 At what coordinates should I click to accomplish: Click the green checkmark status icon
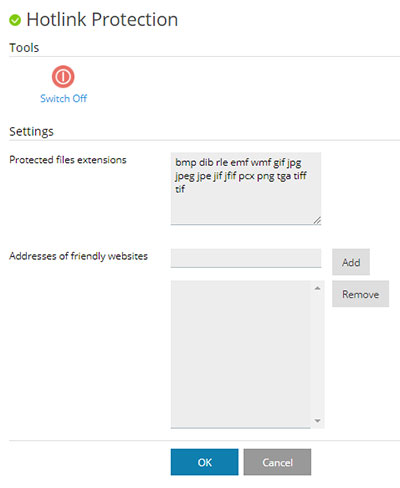point(15,20)
